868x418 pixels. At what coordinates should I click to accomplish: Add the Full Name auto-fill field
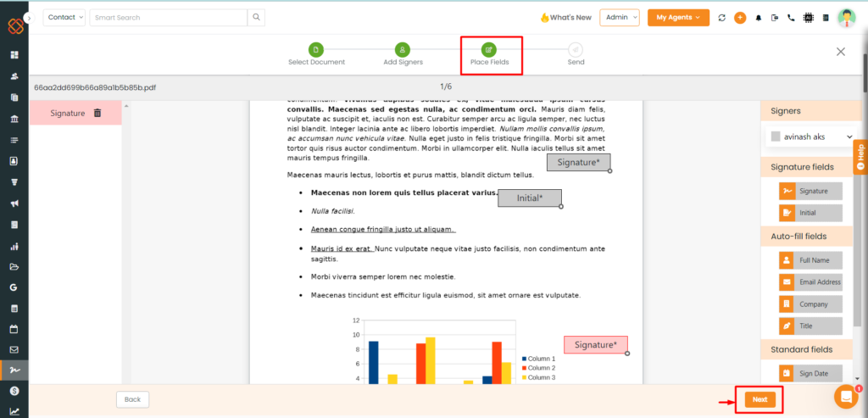(x=810, y=259)
